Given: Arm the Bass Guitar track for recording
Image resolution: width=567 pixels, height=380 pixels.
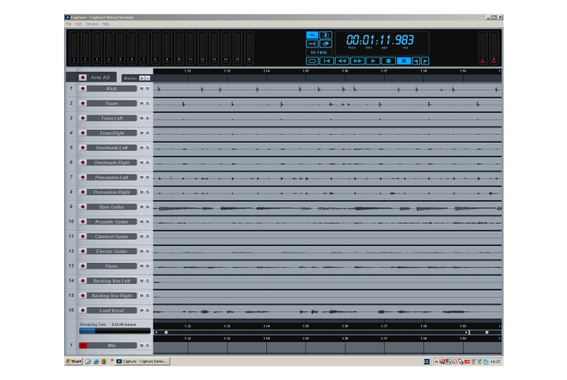Looking at the screenshot, I should coord(83,207).
